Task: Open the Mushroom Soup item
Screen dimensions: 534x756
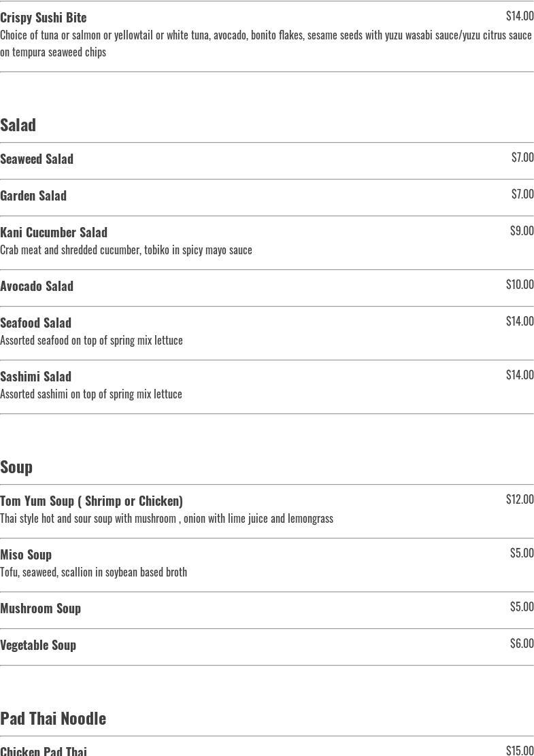Action: 40,608
